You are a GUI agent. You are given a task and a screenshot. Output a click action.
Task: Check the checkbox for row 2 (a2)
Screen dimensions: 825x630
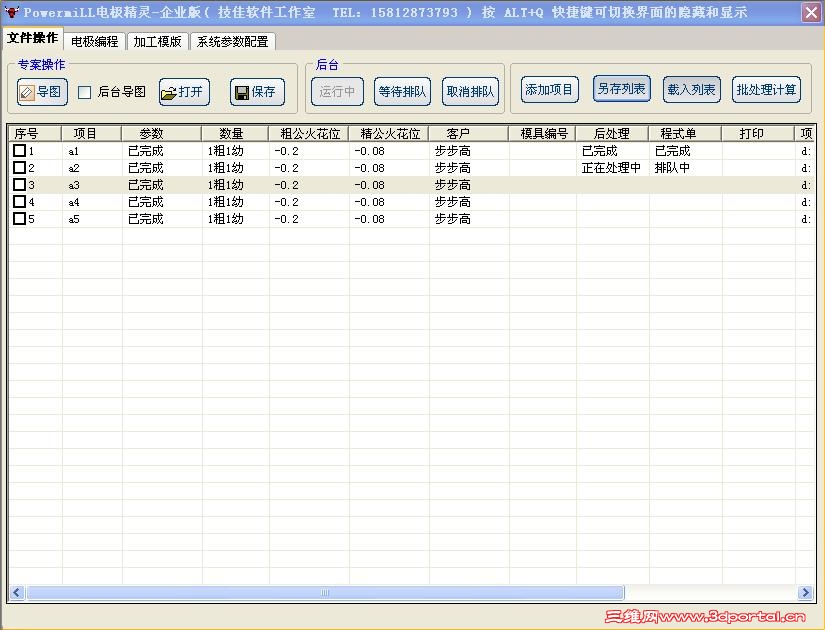point(19,167)
